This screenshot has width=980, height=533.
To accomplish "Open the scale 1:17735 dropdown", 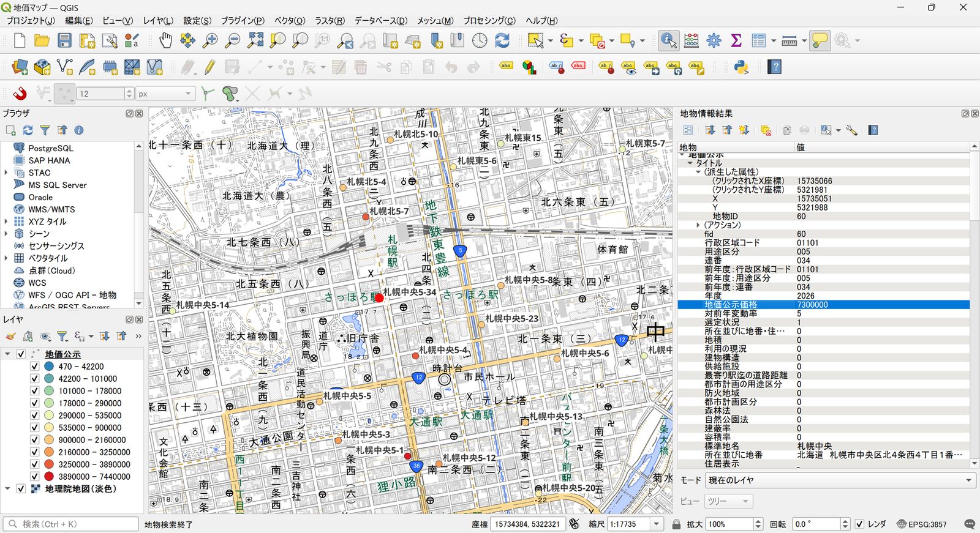I will tap(657, 524).
